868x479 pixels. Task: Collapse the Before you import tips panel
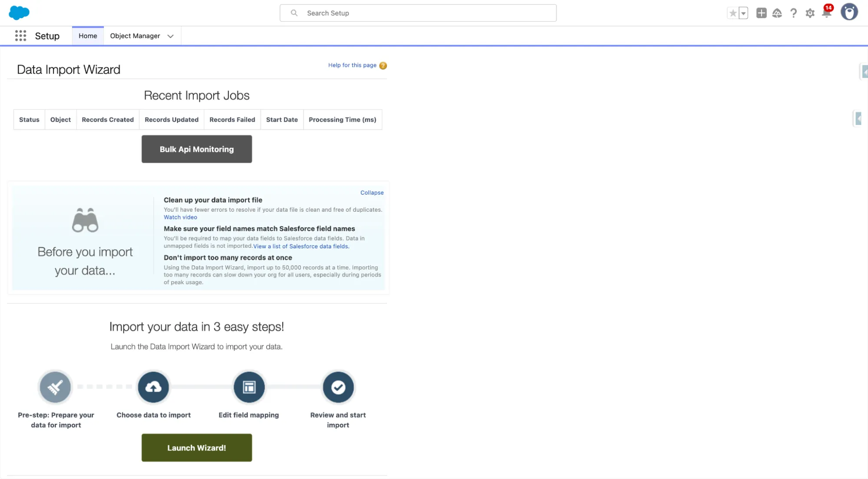[372, 193]
